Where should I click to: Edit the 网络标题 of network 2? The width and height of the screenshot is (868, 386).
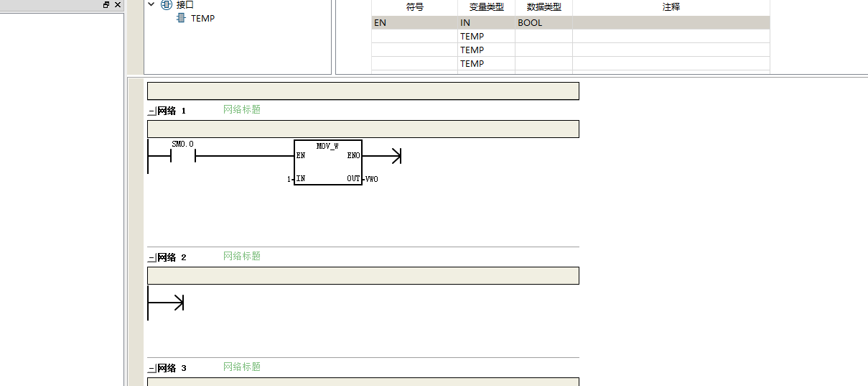click(242, 256)
